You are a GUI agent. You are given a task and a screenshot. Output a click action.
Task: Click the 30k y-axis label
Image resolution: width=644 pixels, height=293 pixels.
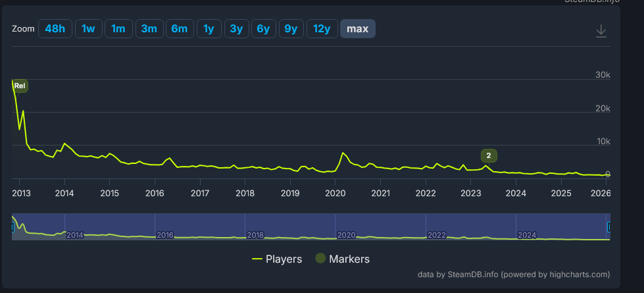(603, 75)
